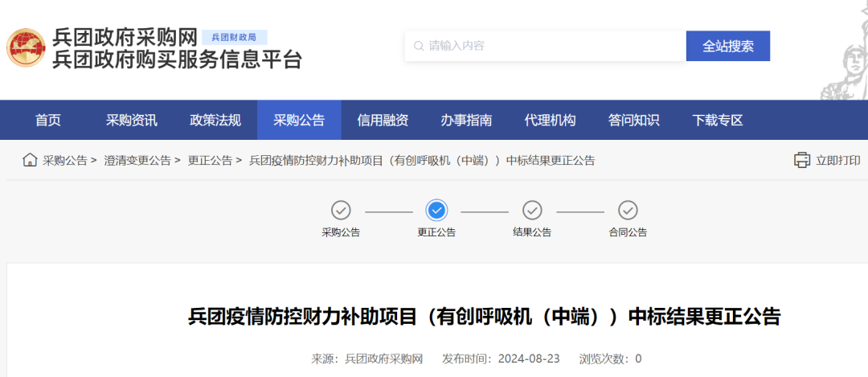
Task: Select the 更正公告 step circle icon
Action: (436, 211)
